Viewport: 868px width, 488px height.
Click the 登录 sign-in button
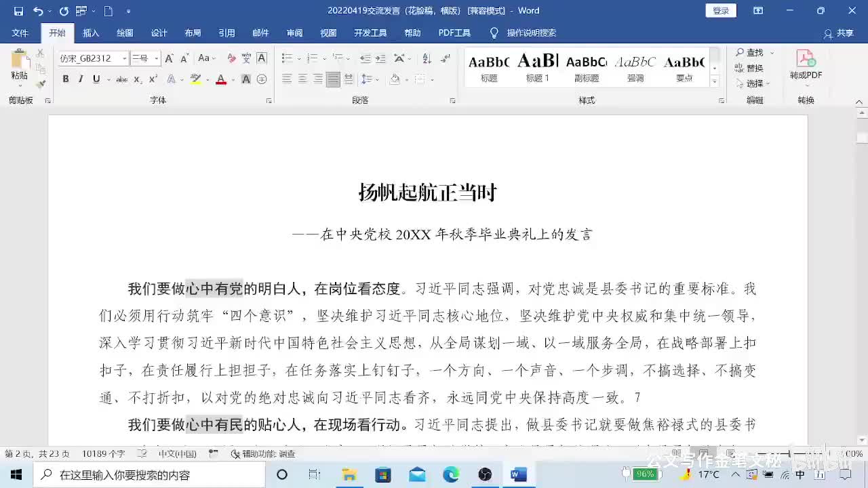[721, 11]
